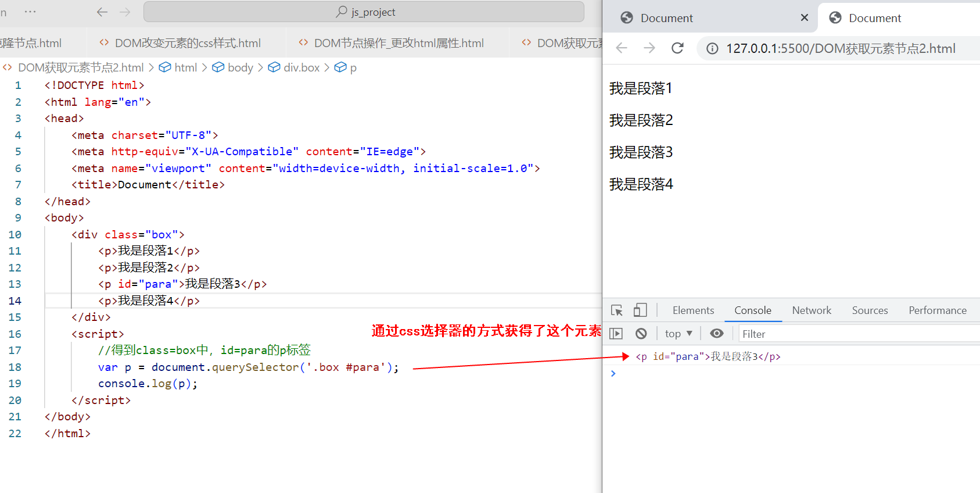
Task: Click the meta viewport line
Action: coord(306,168)
